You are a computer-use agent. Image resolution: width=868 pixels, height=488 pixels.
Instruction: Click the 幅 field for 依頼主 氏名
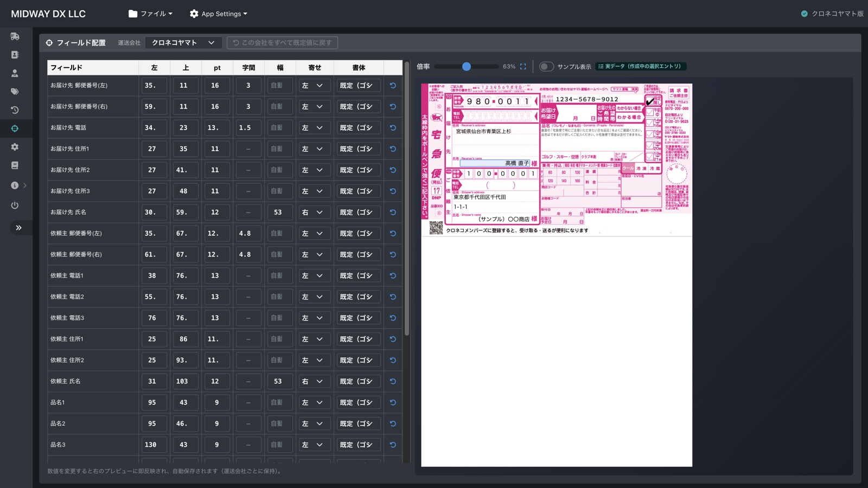pyautogui.click(x=280, y=382)
